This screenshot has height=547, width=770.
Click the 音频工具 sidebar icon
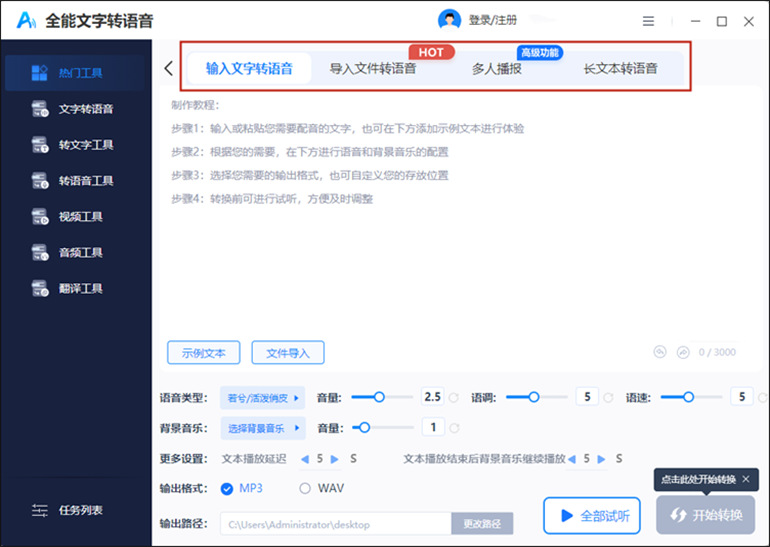[40, 252]
